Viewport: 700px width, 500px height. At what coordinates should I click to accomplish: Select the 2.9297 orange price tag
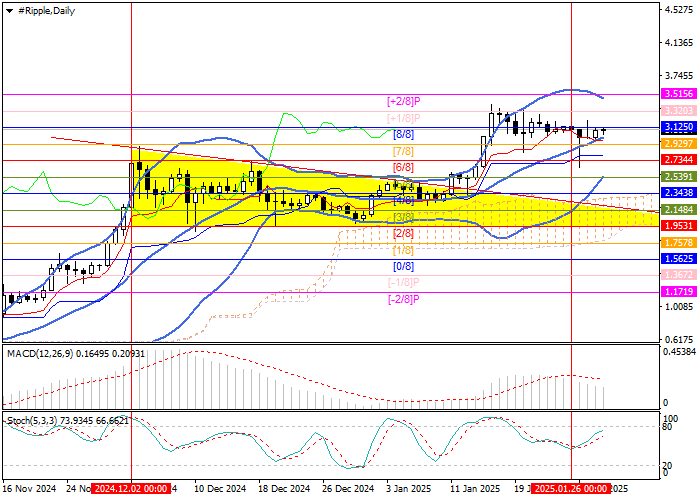[678, 144]
